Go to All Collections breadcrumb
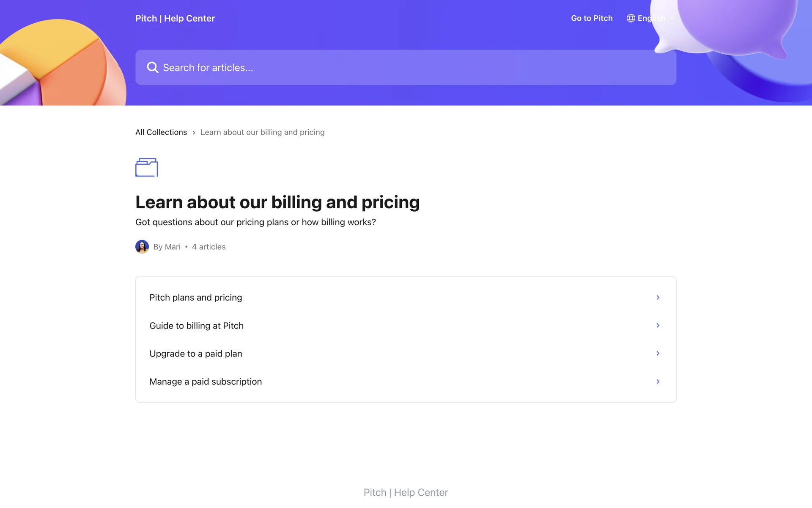 [x=161, y=132]
